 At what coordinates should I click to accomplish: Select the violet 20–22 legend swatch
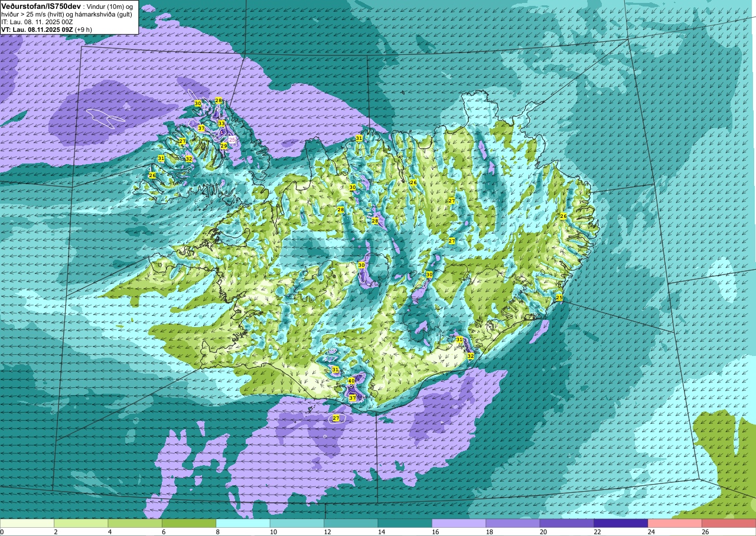pyautogui.click(x=567, y=523)
